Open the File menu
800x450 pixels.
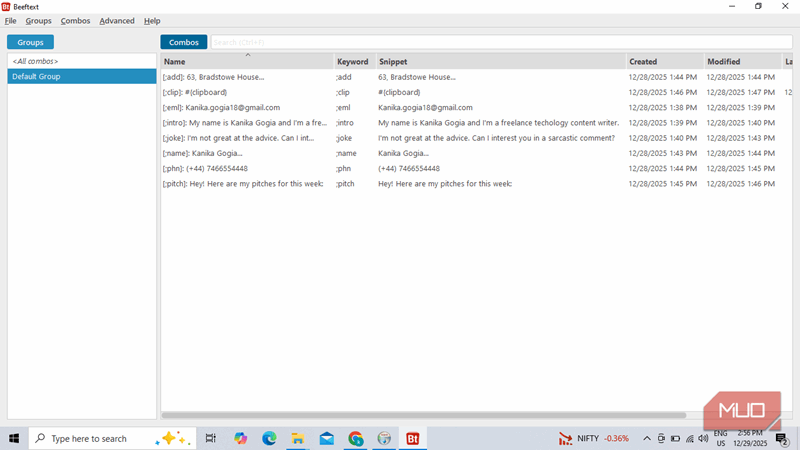[x=11, y=21]
